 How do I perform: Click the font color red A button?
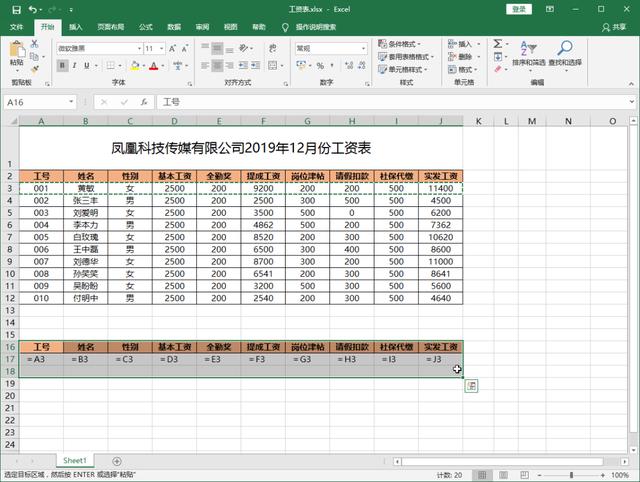click(x=151, y=66)
